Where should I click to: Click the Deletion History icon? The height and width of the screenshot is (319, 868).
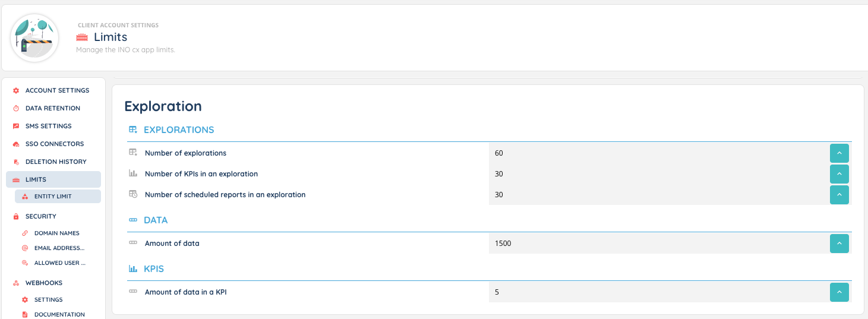(x=16, y=162)
